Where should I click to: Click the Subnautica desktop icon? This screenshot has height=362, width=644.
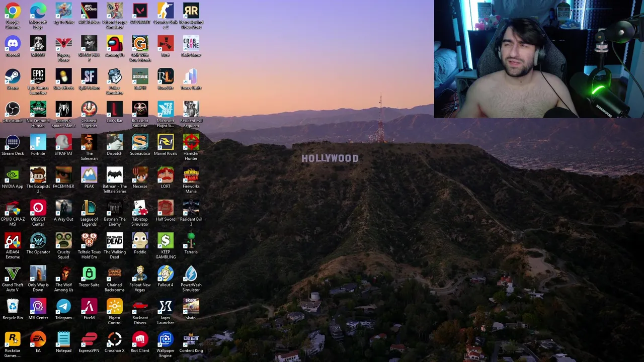(140, 142)
